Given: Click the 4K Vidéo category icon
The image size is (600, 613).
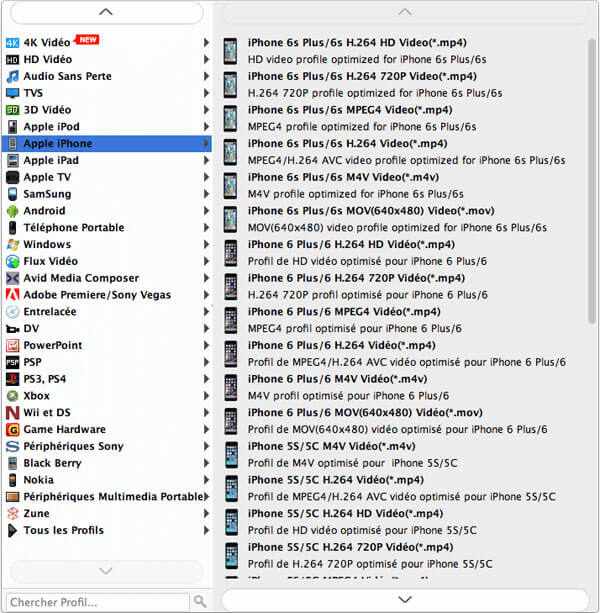Looking at the screenshot, I should click(x=12, y=42).
